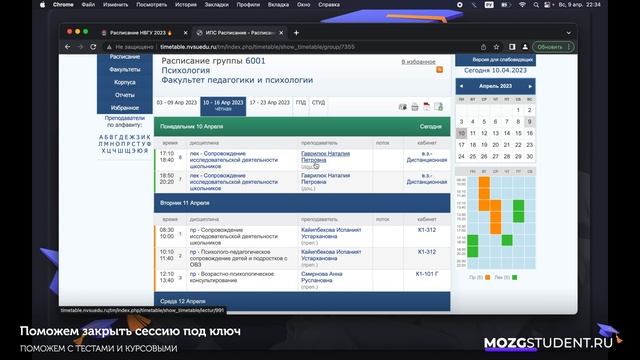The image size is (640, 360).
Task: Open Отчеты in left sidebar
Action: (x=124, y=95)
